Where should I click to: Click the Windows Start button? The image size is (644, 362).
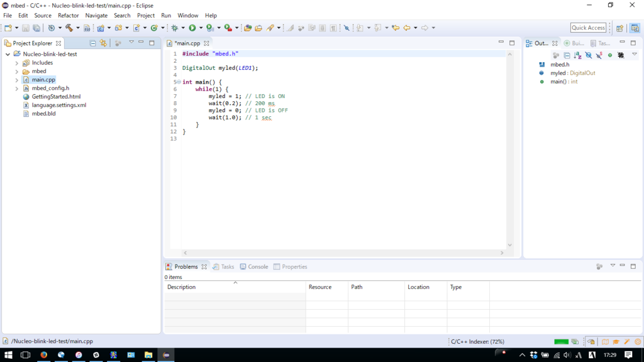pos(8,355)
